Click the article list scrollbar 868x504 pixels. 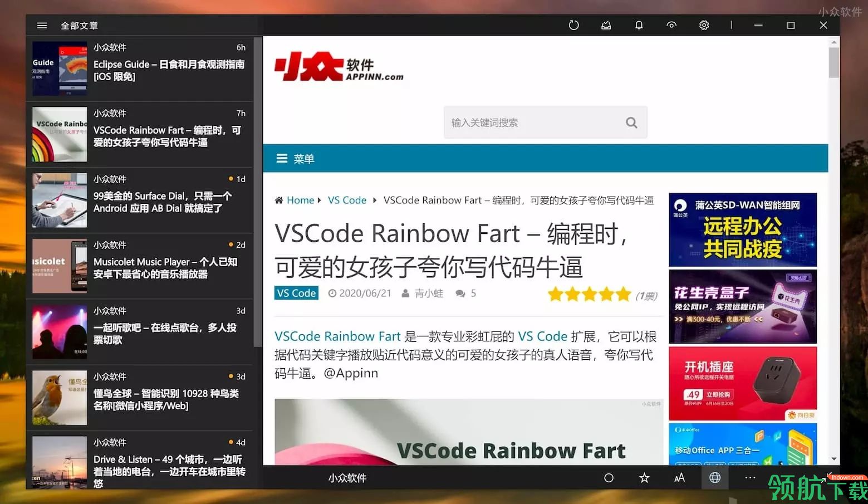[257, 192]
